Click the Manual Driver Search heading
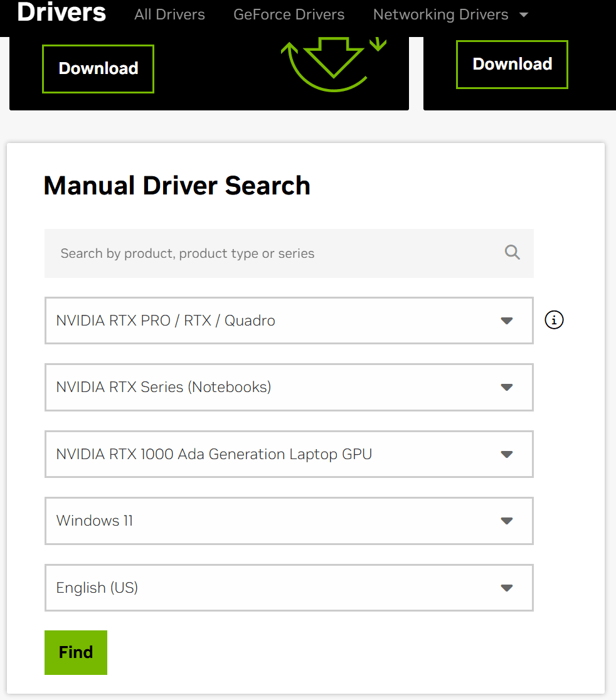This screenshot has height=700, width=616. tap(177, 186)
